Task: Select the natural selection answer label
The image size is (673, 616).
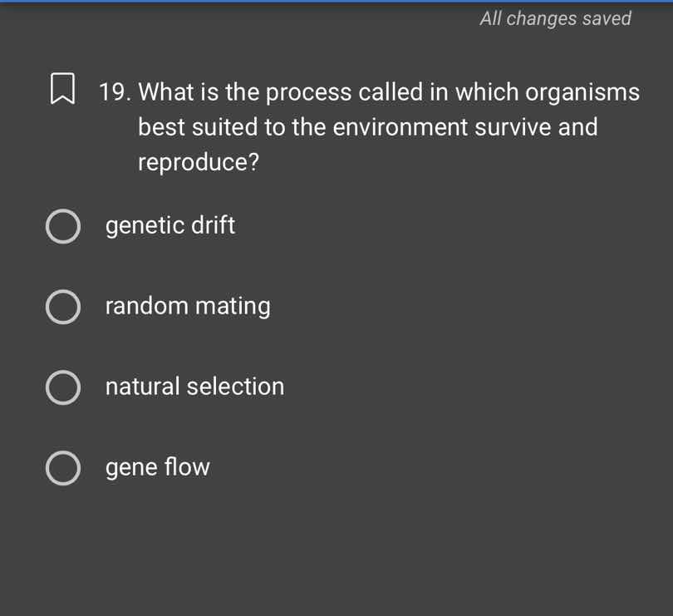Action: 194,387
